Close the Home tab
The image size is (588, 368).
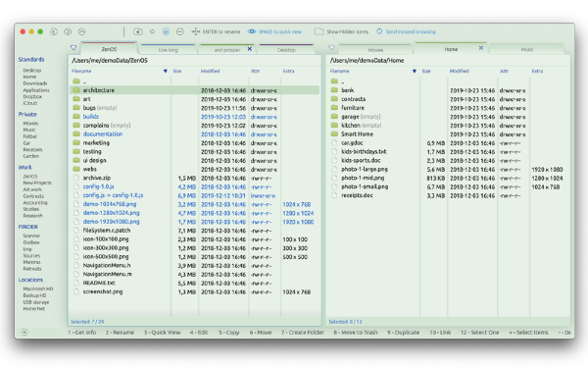pyautogui.click(x=481, y=48)
